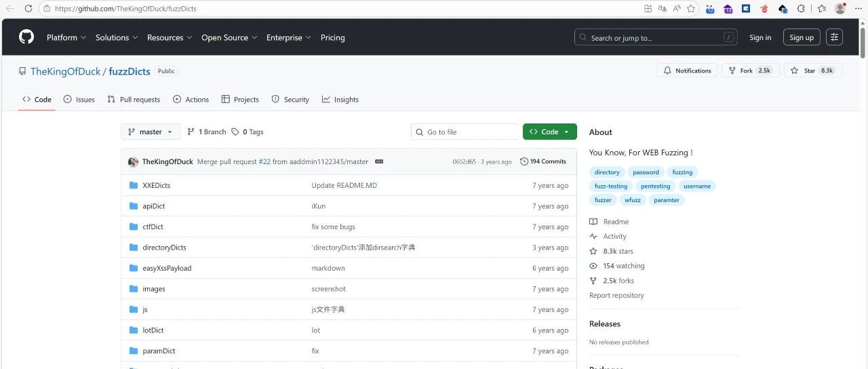Click the Activity pulse icon

[x=593, y=236]
